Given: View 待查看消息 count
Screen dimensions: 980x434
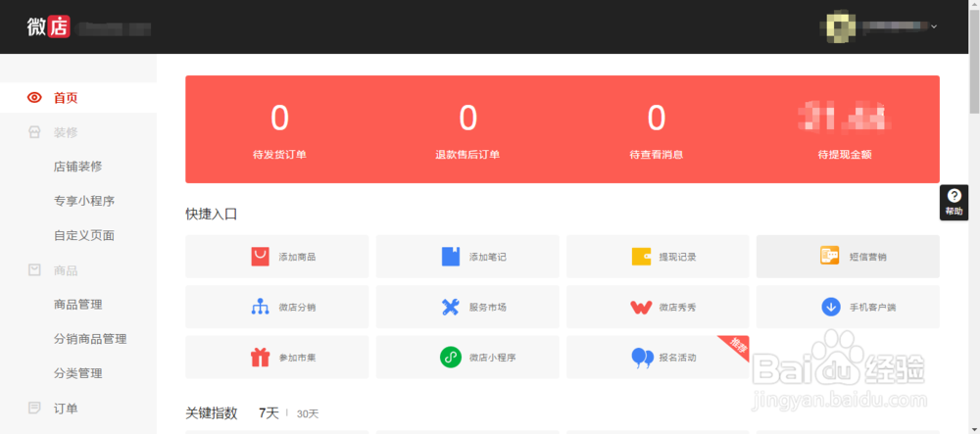Looking at the screenshot, I should 657,118.
